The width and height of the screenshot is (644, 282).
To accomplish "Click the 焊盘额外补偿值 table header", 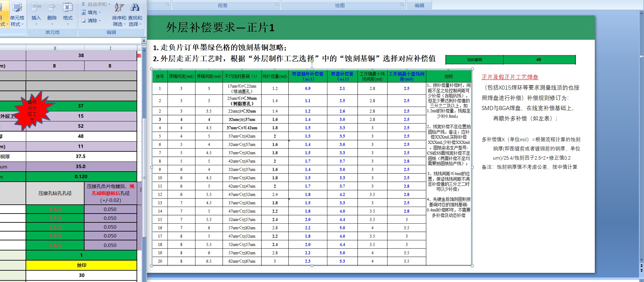I will pos(308,76).
